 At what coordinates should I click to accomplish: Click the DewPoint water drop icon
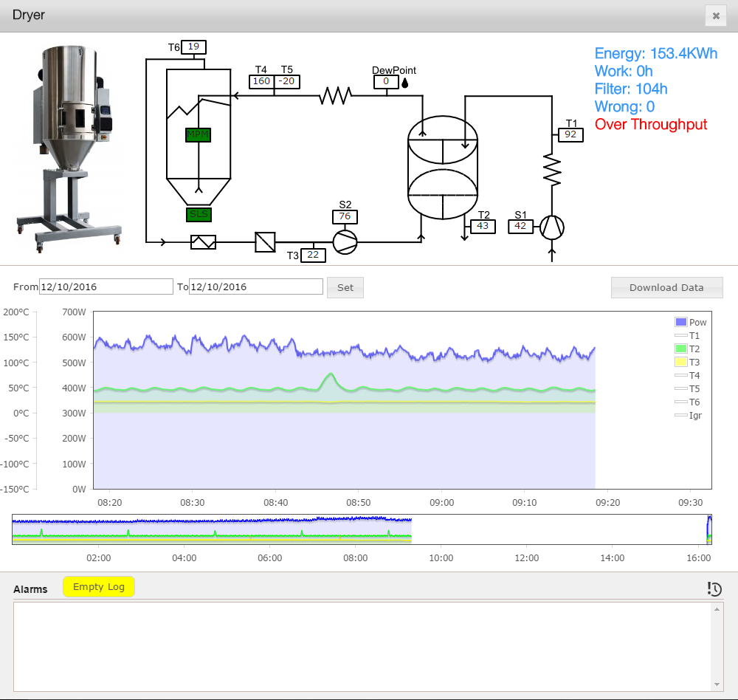[x=405, y=83]
